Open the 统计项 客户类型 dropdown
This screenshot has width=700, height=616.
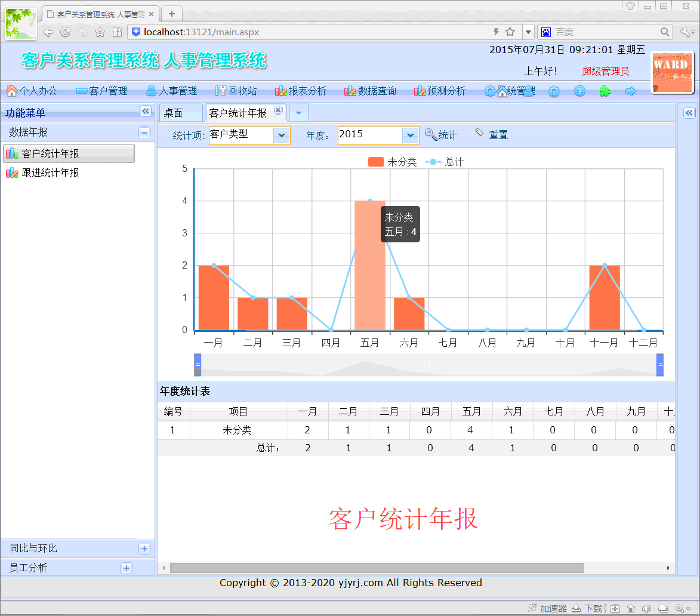282,135
